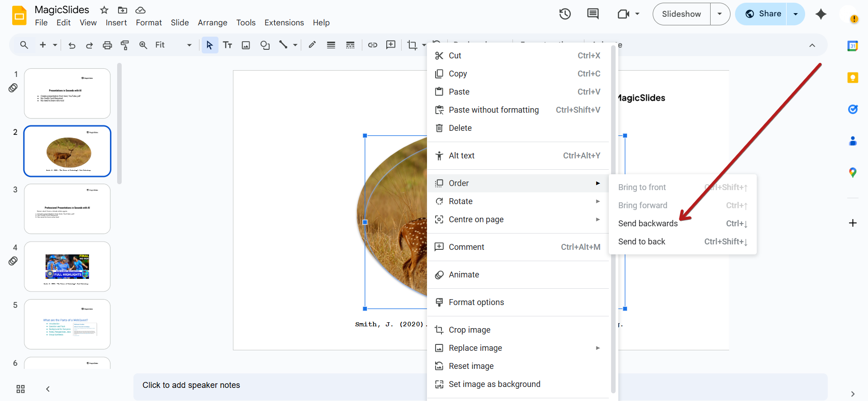Screen dimensions: 868x401
Task: Redo the last action
Action: click(89, 45)
